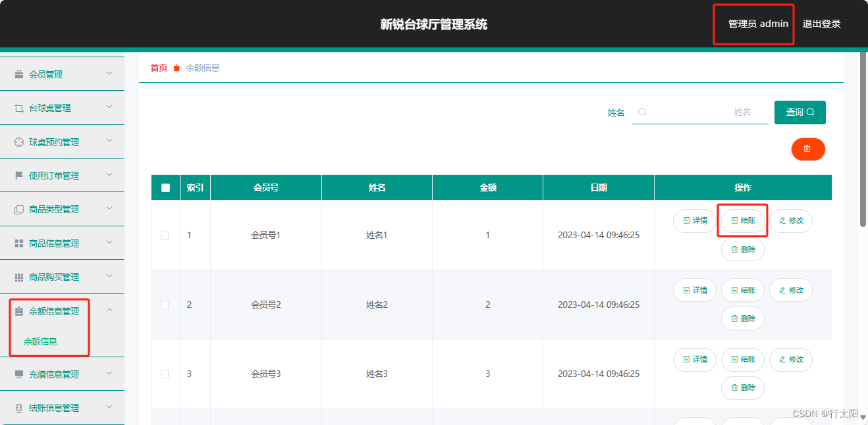868x425 pixels.
Task: Expand the 使用订单管理 menu chevron
Action: point(109,175)
